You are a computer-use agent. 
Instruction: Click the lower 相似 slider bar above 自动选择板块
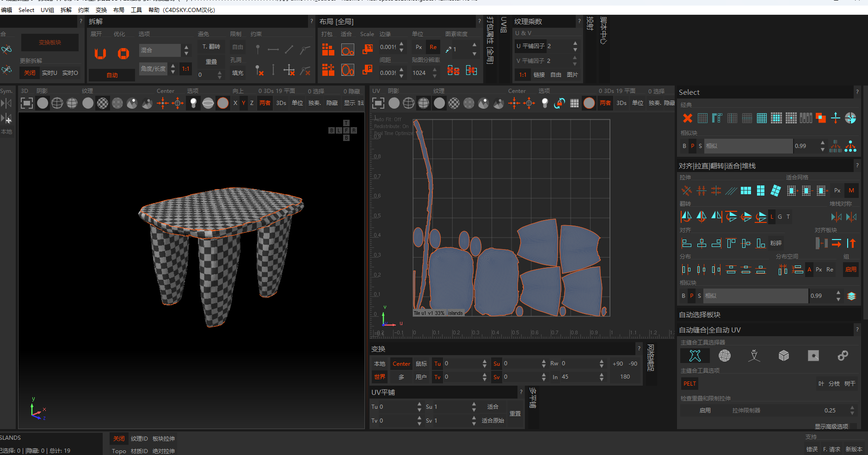click(756, 296)
